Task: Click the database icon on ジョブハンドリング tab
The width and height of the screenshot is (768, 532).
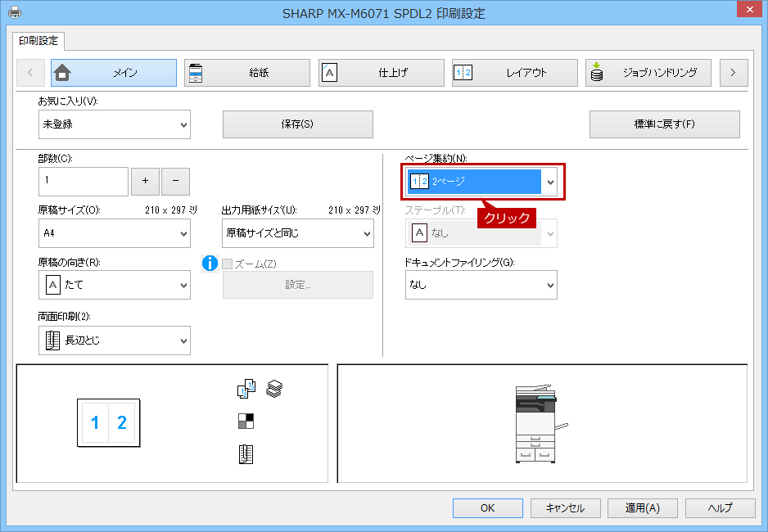Action: [x=597, y=72]
